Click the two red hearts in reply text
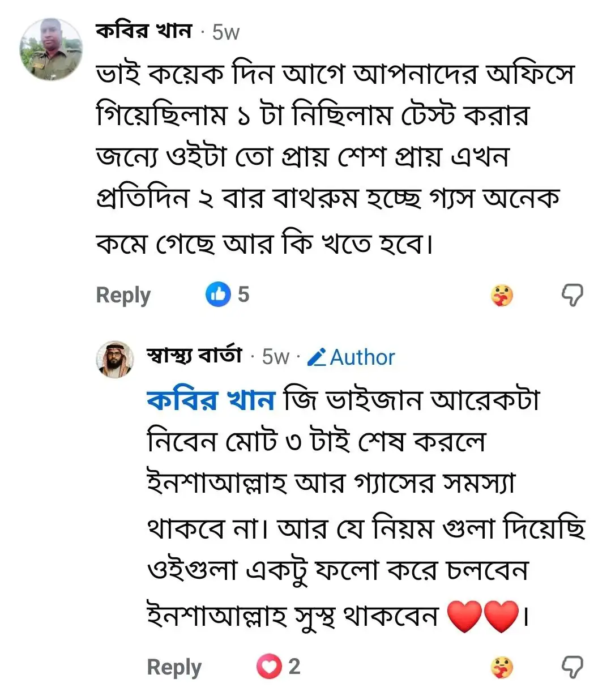 coord(482,616)
